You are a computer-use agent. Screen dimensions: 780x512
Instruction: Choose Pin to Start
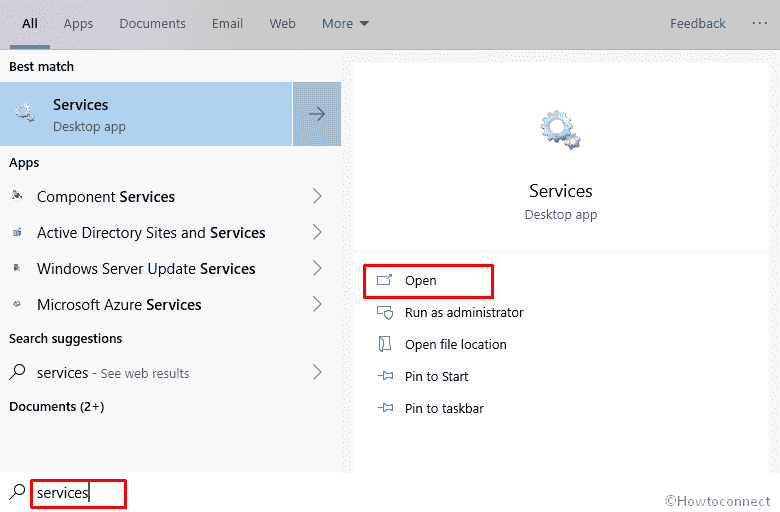point(436,376)
